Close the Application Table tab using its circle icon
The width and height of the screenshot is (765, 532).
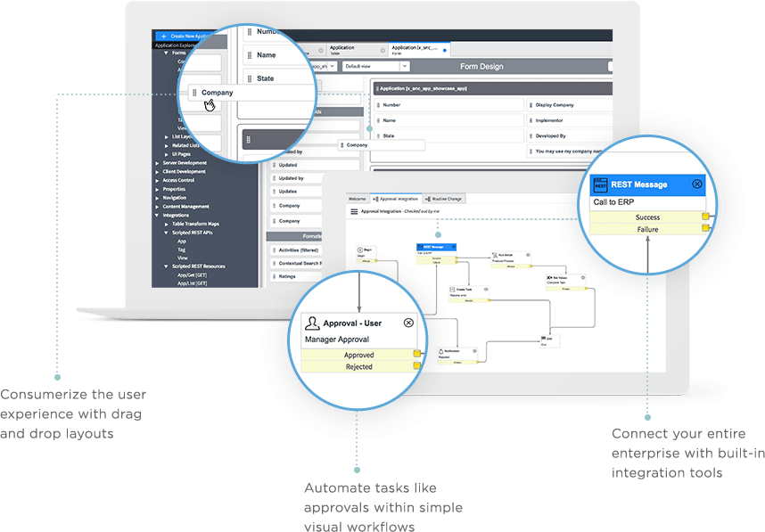(x=382, y=50)
